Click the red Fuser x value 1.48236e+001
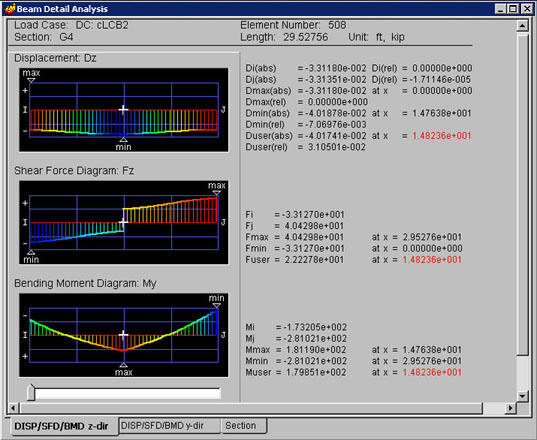The image size is (537, 440). (432, 260)
